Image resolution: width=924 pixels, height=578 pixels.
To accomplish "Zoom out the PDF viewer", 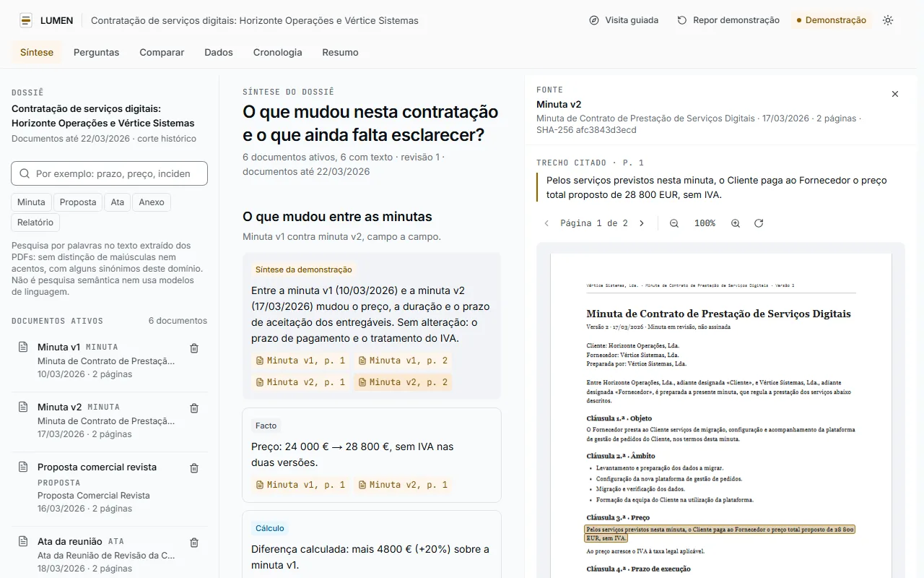I will pos(674,223).
